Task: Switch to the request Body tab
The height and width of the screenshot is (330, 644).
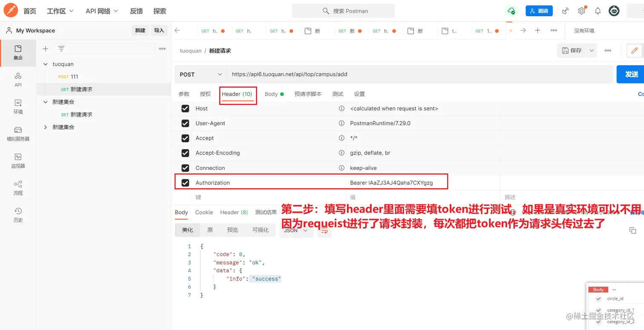Action: 274,94
